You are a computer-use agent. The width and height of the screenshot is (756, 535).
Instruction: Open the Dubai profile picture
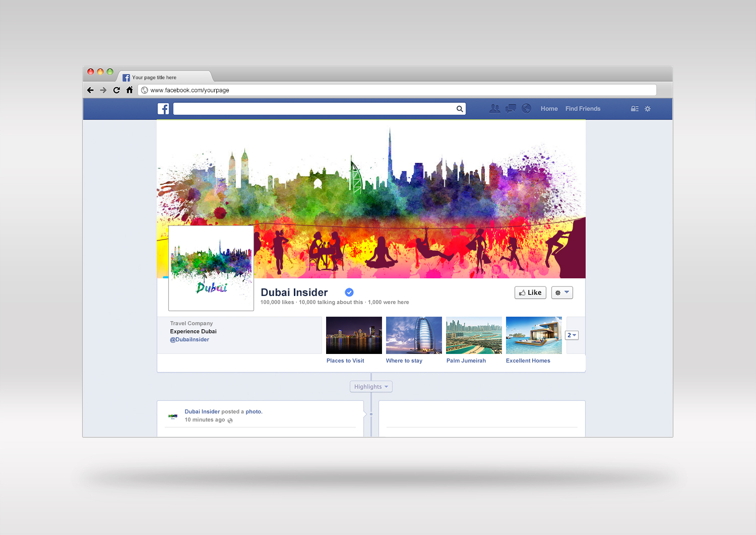click(211, 268)
